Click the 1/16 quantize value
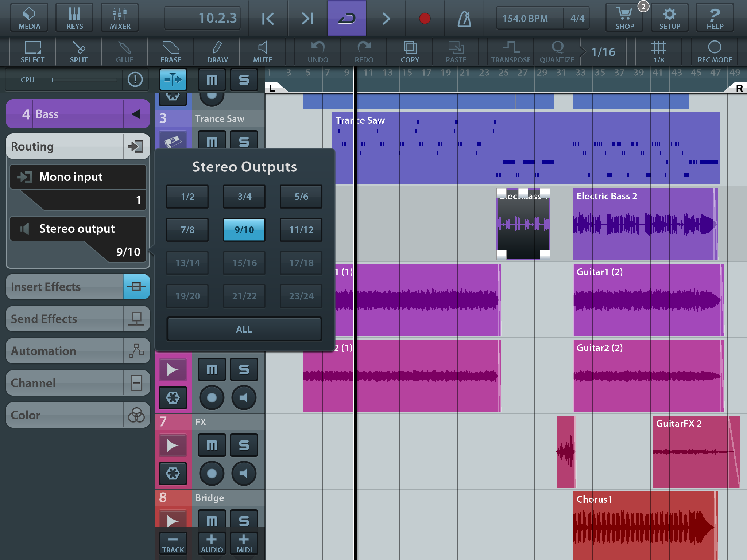 click(x=603, y=52)
